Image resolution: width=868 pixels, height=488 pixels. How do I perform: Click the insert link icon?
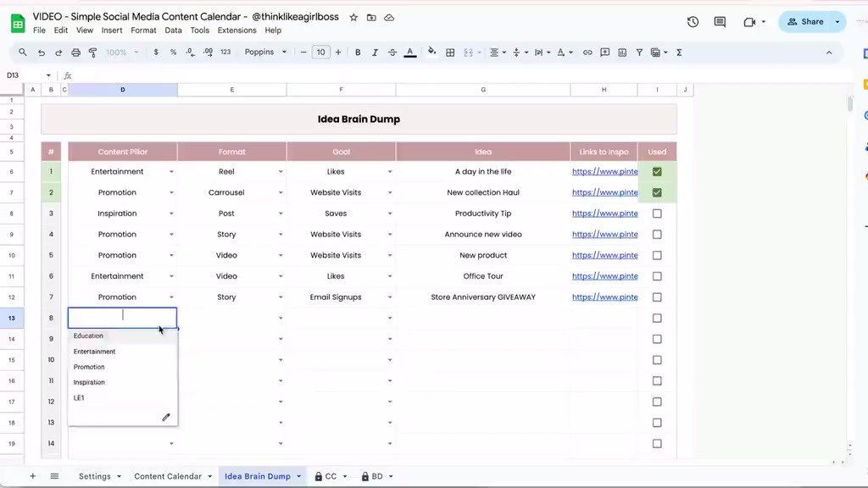click(x=587, y=53)
